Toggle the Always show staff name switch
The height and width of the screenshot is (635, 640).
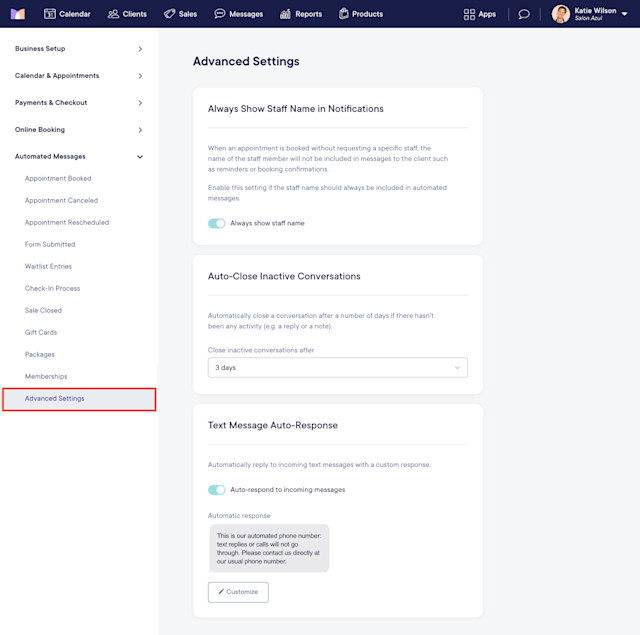[216, 223]
